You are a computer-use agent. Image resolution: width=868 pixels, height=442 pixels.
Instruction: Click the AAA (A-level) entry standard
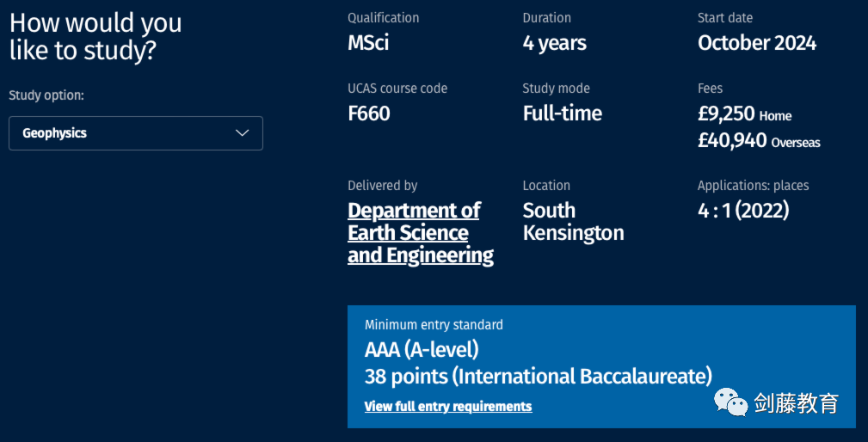pyautogui.click(x=422, y=350)
